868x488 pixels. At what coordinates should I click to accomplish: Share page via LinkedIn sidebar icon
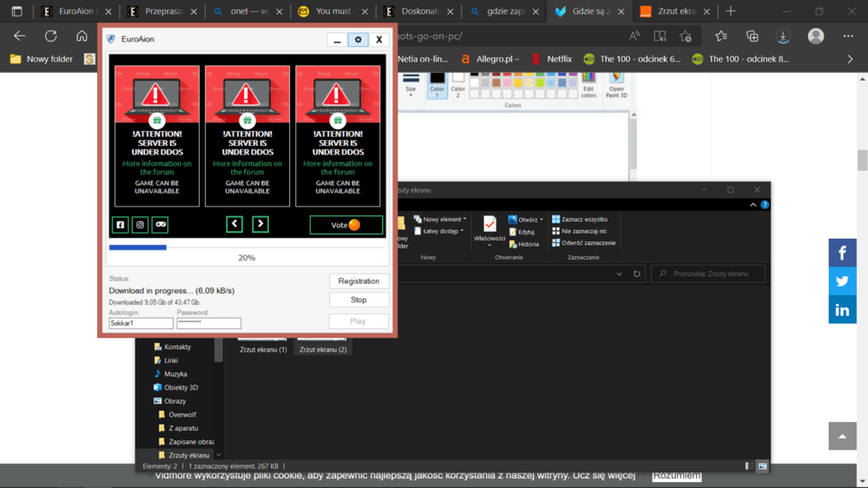(x=842, y=309)
